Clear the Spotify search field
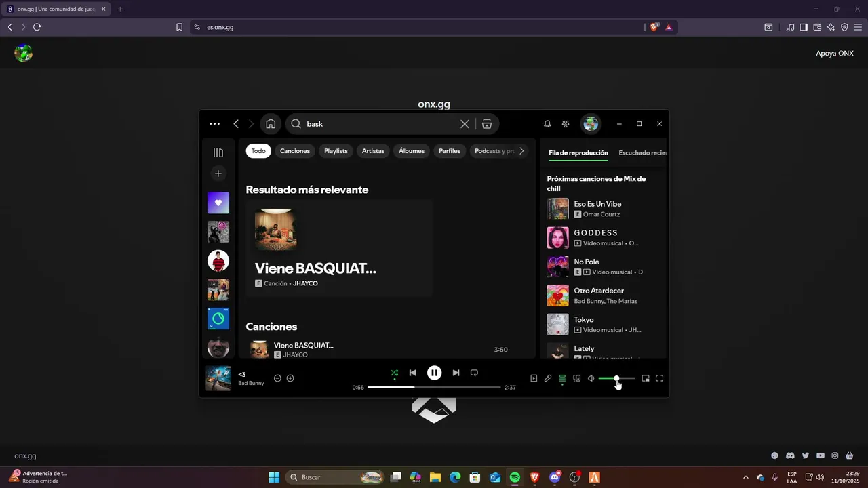Viewport: 868px width, 488px height. (465, 124)
